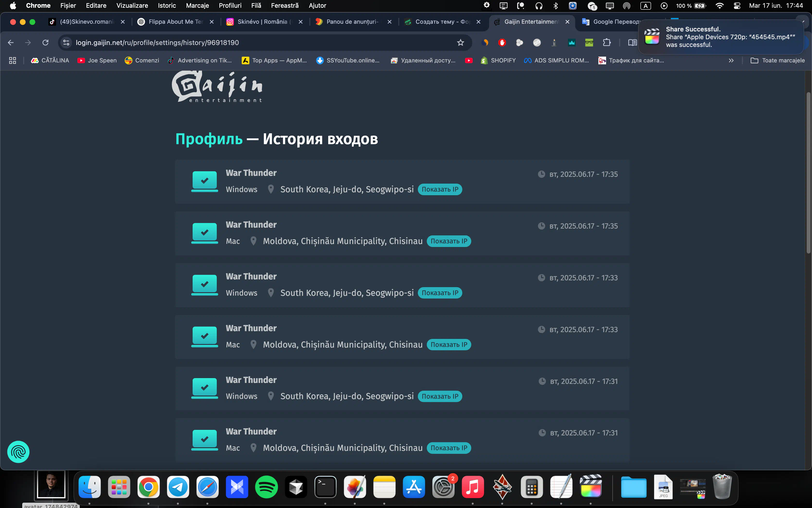Click the Gaijin Entertainment logo
This screenshot has width=812, height=508.
click(217, 86)
